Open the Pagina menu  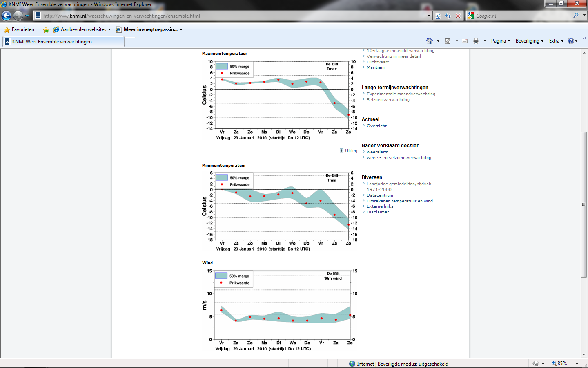point(500,41)
